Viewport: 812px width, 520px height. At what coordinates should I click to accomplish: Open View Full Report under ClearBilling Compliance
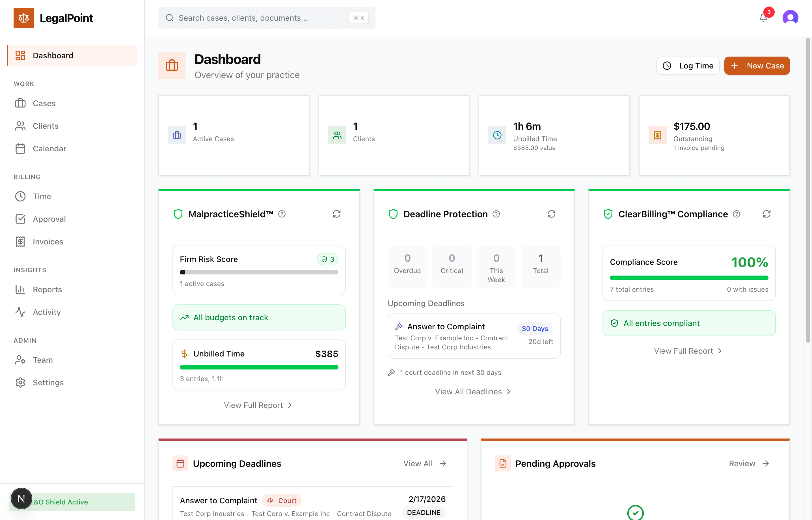point(688,351)
